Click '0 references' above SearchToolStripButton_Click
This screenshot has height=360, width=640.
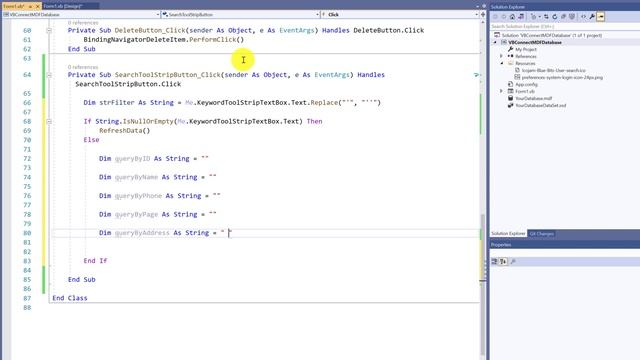click(x=83, y=67)
